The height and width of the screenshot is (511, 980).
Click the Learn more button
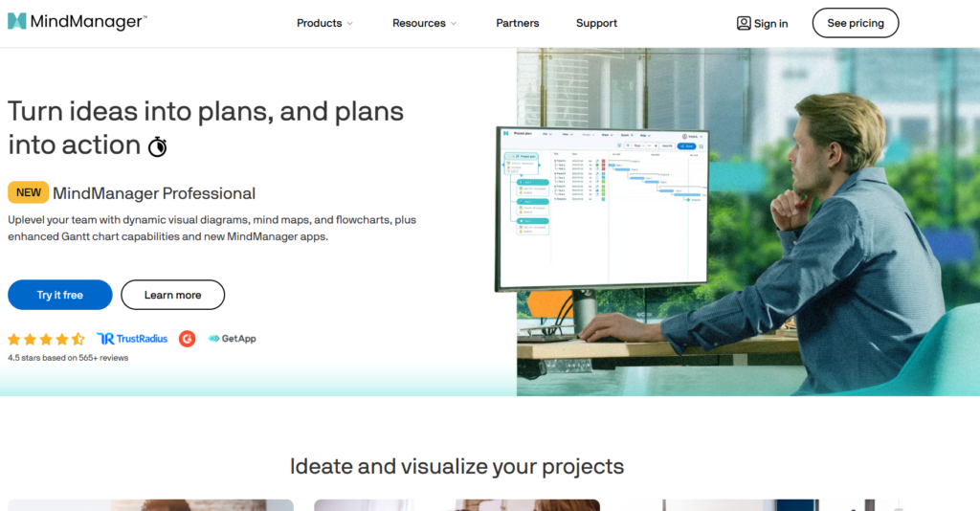coord(172,295)
